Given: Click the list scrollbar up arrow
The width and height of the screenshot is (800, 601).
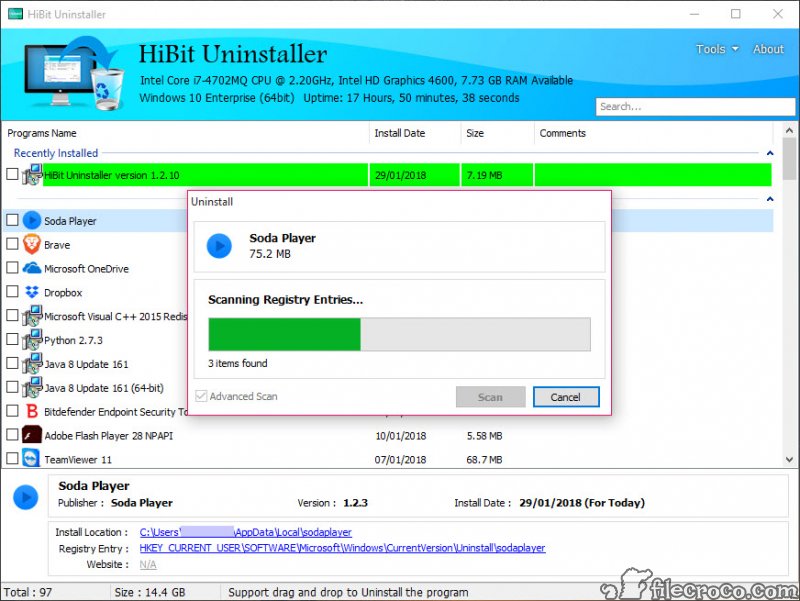Looking at the screenshot, I should pyautogui.click(x=789, y=131).
